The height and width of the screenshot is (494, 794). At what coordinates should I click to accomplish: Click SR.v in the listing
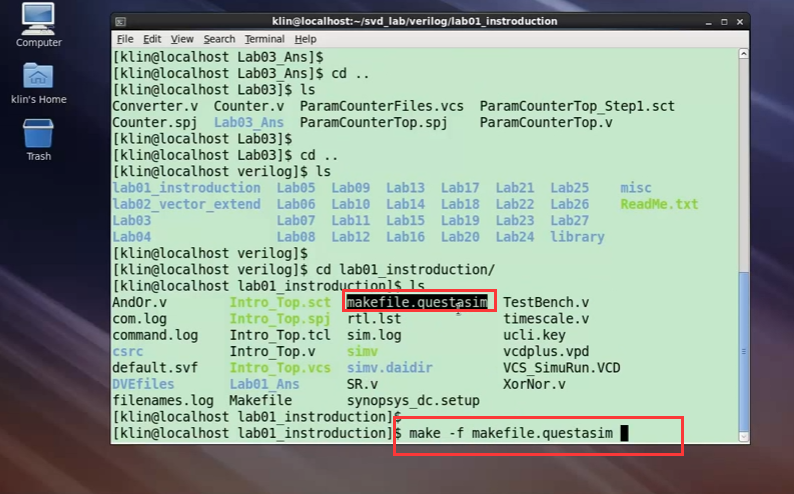point(363,384)
